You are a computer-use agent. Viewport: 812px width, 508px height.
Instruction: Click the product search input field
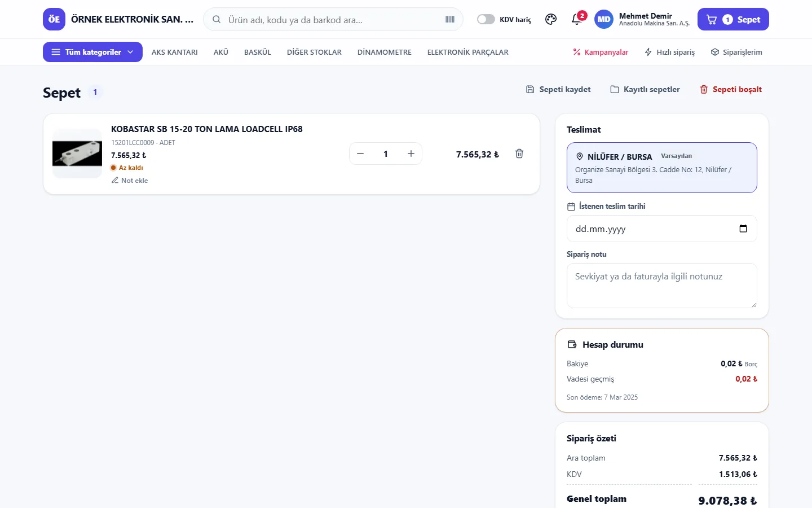(333, 19)
